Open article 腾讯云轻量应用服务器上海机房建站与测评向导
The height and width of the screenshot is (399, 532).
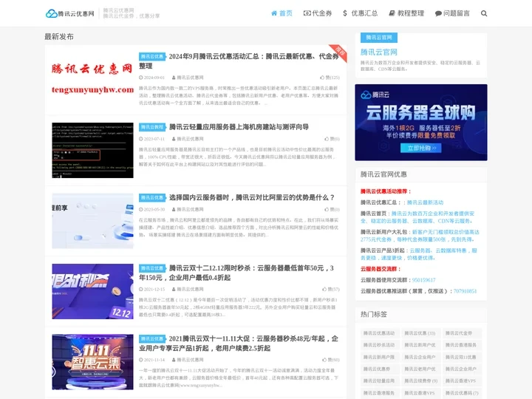coord(239,127)
